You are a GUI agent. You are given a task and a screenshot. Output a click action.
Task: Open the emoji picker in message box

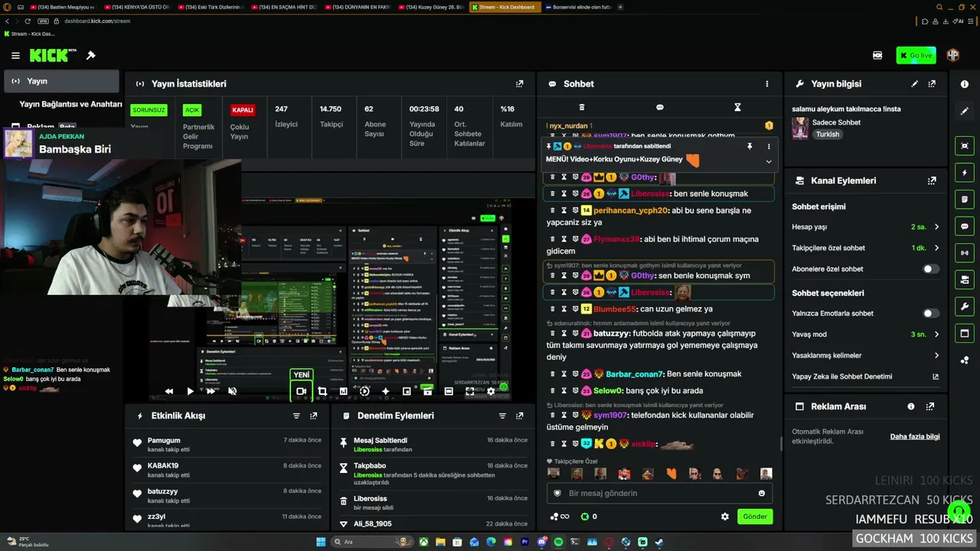click(761, 494)
